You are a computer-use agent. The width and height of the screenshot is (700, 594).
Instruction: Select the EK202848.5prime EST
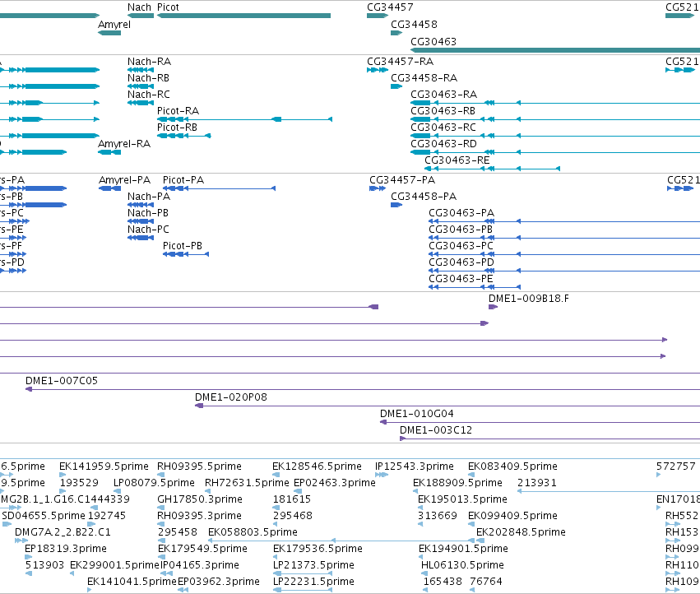pyautogui.click(x=481, y=541)
